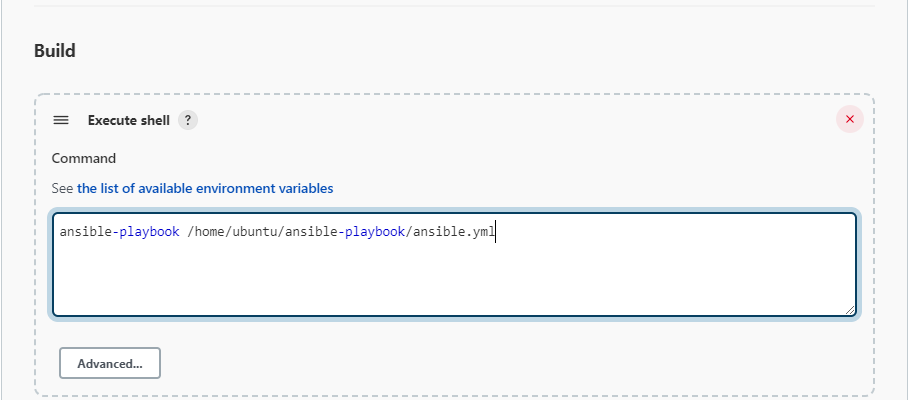Click the word See before the link
The width and height of the screenshot is (909, 400).
point(63,188)
